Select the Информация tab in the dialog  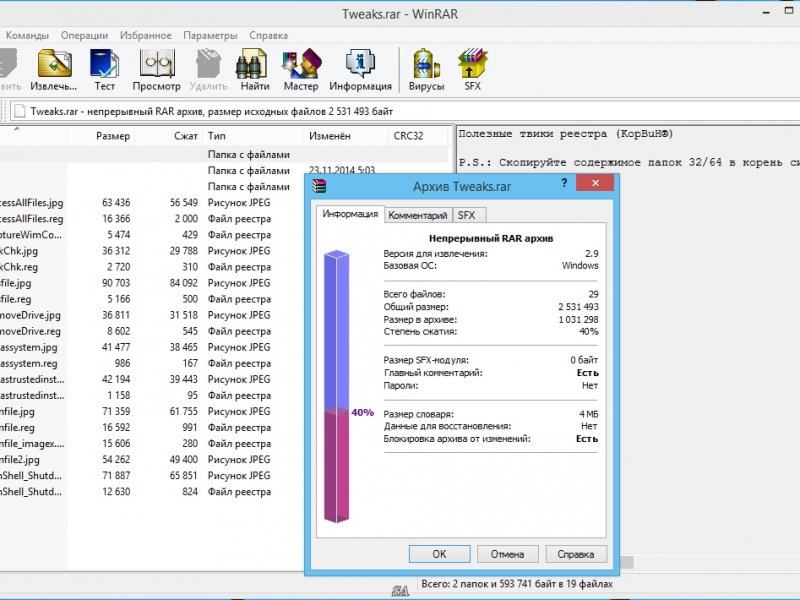[x=350, y=214]
